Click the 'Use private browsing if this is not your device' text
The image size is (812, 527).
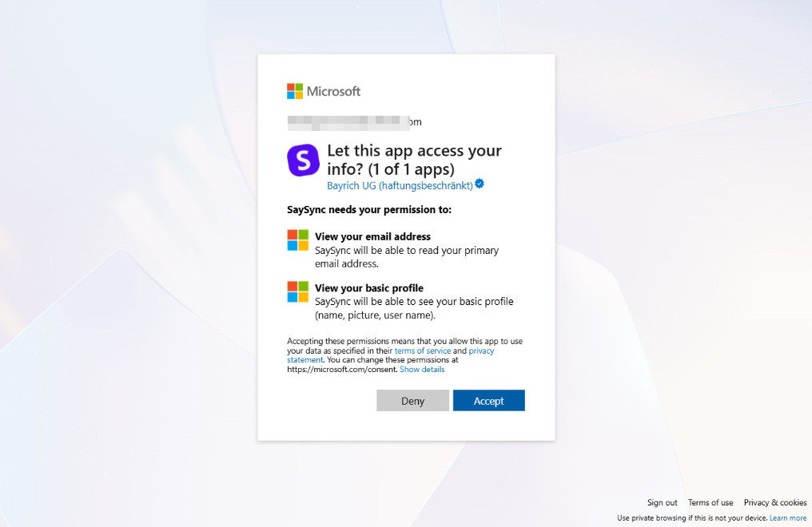[692, 518]
